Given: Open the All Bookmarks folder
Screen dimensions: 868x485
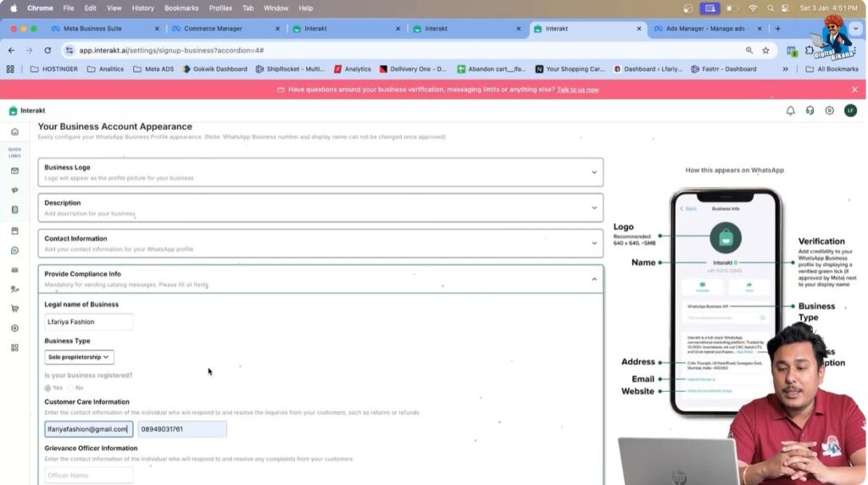Looking at the screenshot, I should coord(832,70).
